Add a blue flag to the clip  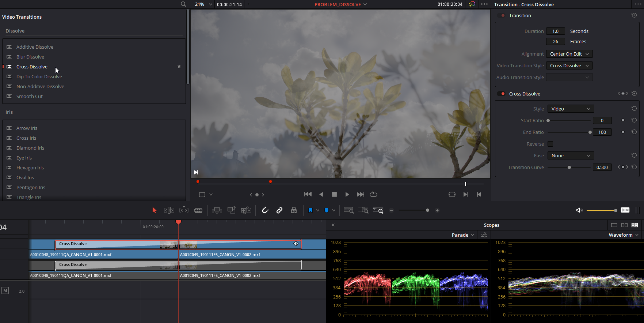[x=310, y=210]
